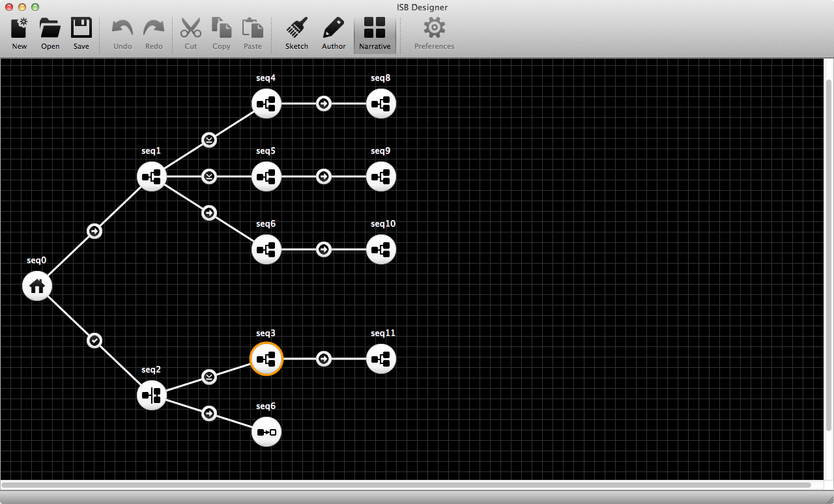Click the Cut scissors icon
Screen dimensions: 834x504
point(191,29)
